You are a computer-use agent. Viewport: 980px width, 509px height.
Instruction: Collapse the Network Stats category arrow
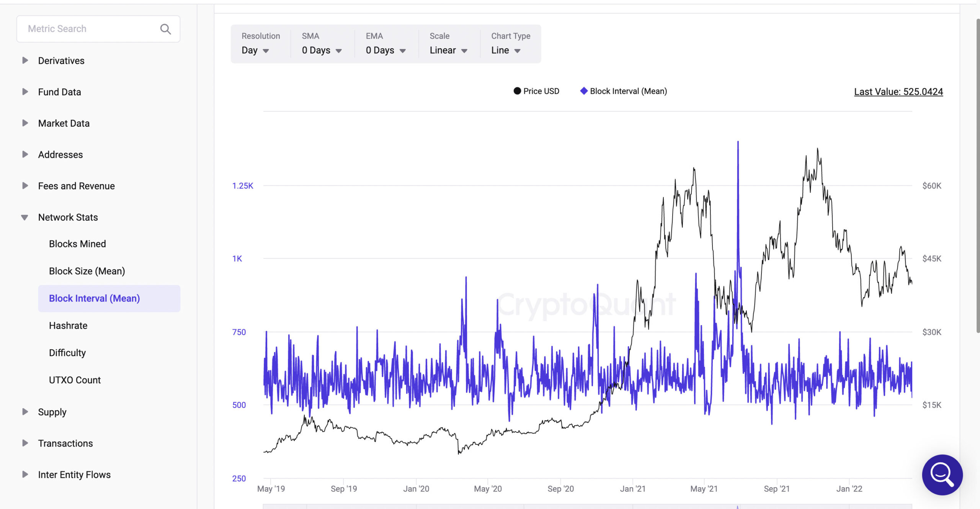point(24,218)
